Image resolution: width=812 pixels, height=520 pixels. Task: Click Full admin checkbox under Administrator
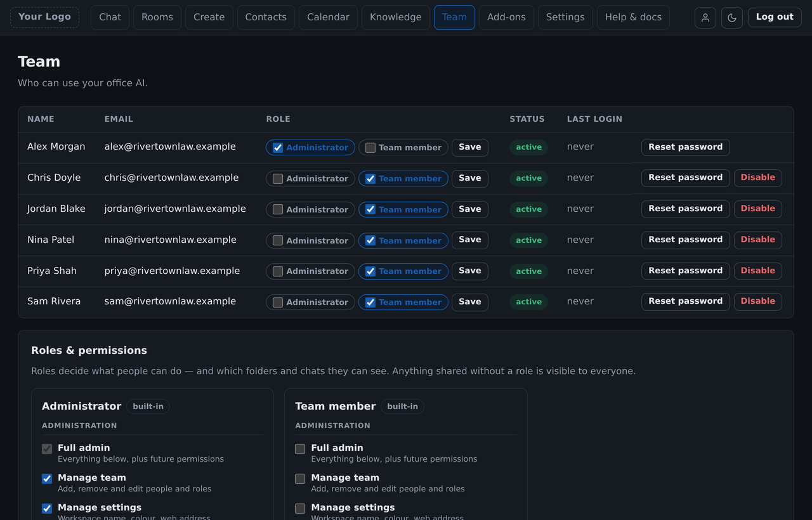coord(47,449)
